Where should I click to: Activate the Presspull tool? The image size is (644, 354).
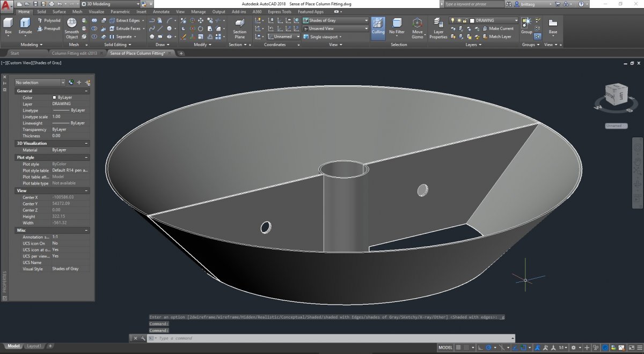click(48, 28)
